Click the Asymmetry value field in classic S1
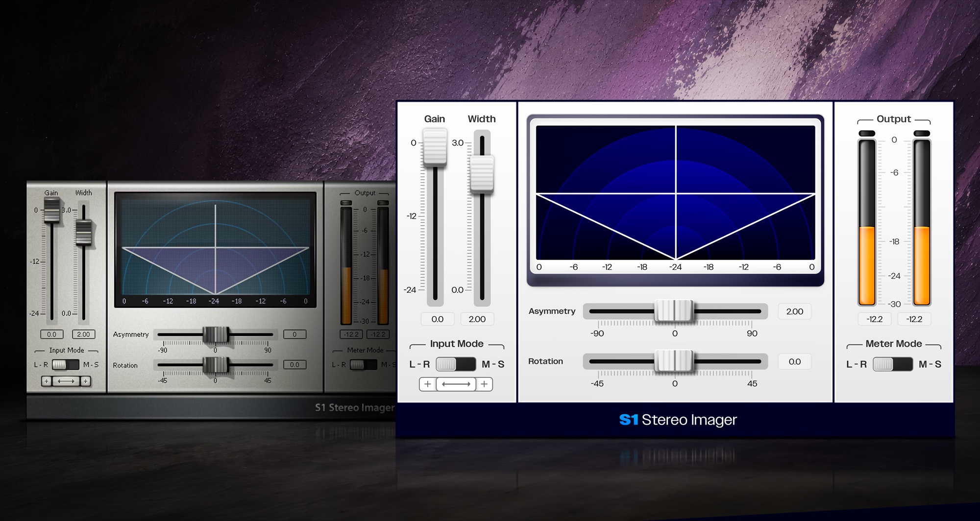 tap(294, 334)
